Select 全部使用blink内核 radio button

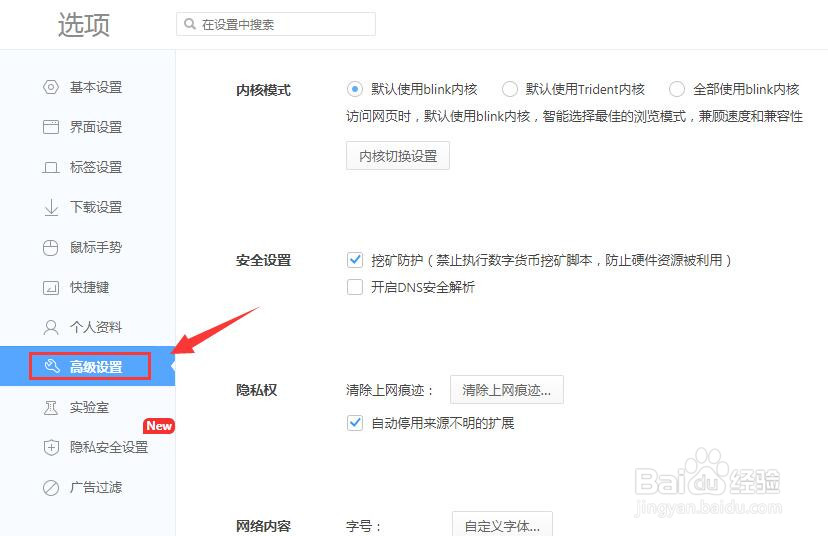click(x=677, y=89)
